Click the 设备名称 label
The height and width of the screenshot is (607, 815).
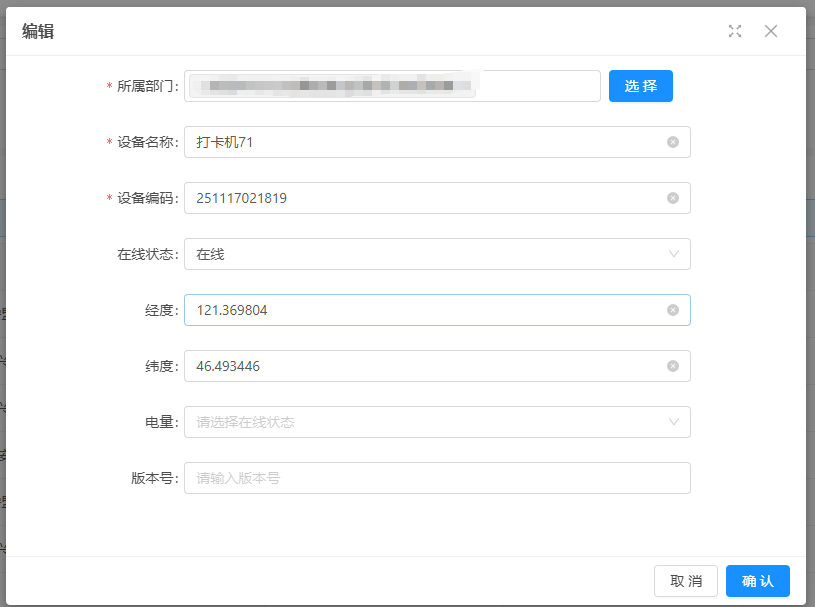point(148,142)
